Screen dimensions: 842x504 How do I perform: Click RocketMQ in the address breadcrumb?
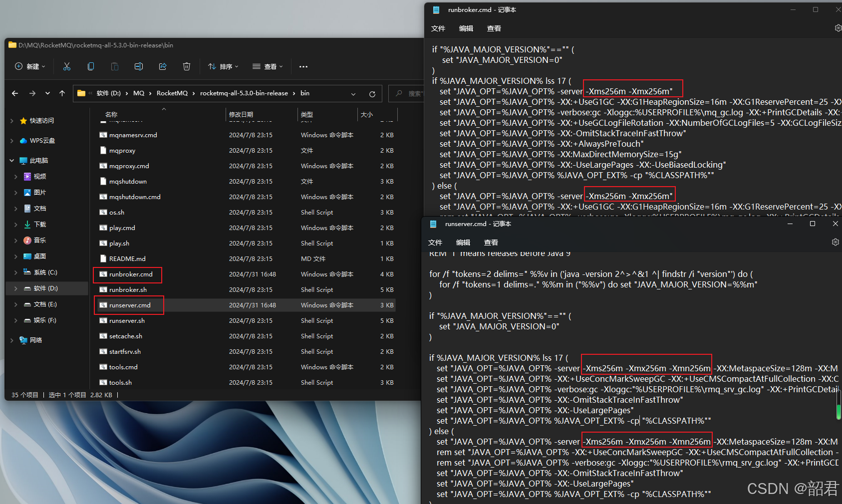click(x=172, y=93)
